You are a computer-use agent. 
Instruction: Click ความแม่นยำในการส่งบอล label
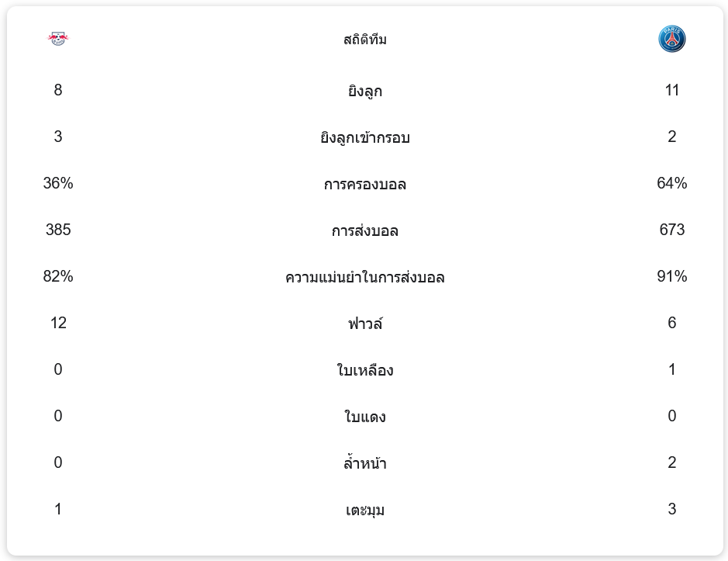point(364,278)
